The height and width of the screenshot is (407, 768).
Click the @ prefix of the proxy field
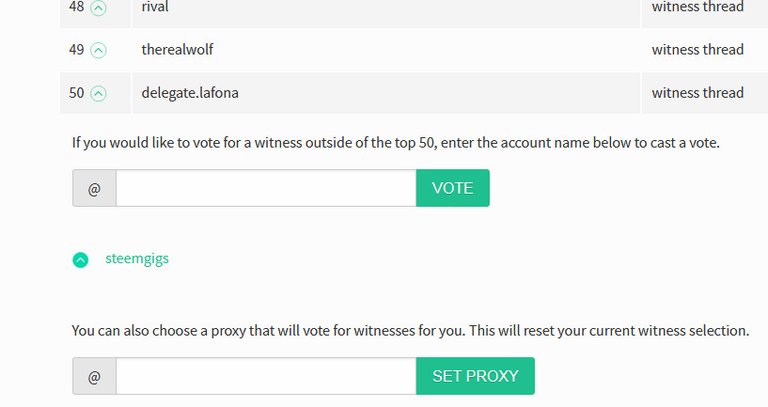94,376
